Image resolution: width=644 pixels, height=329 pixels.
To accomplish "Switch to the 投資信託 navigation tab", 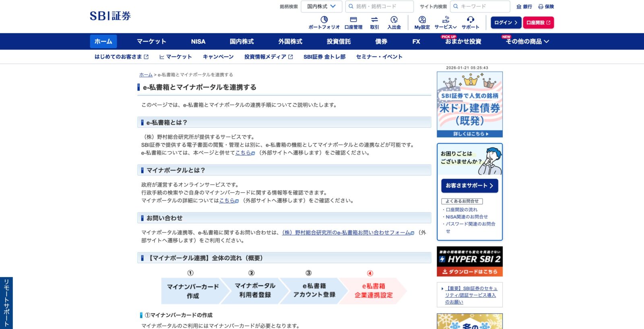I will 339,41.
